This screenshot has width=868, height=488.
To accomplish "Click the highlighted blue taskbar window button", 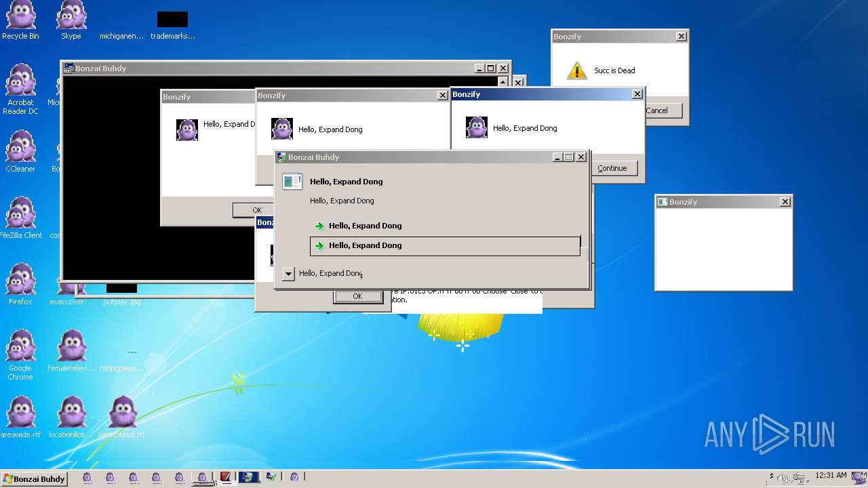I will point(248,477).
